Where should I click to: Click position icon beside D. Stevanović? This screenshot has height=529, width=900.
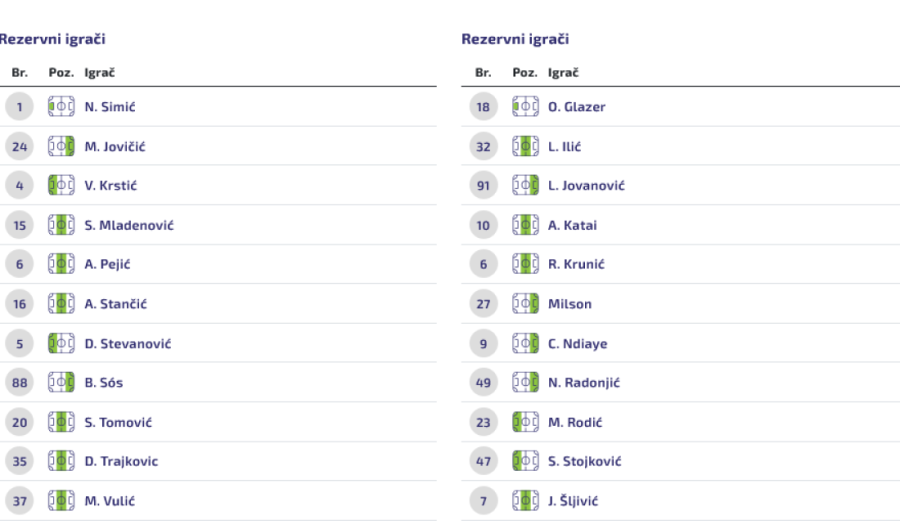tap(62, 343)
